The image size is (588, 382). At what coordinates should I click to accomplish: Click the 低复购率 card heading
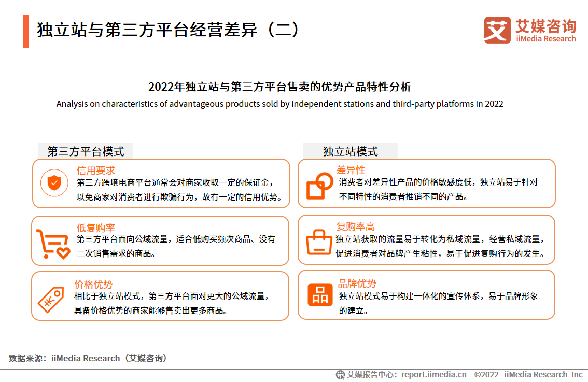[x=95, y=228]
